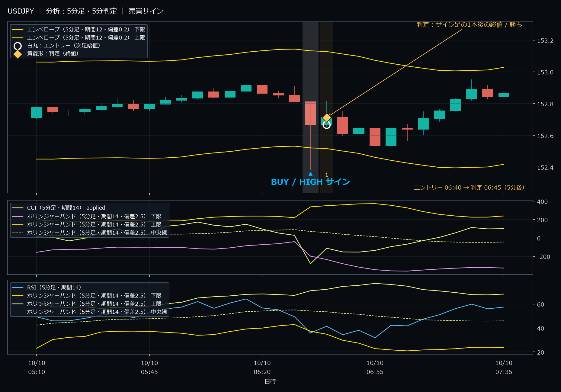The height and width of the screenshot is (392, 561).
Task: Click the grey highlighted signal bar band
Action: pyautogui.click(x=310, y=107)
